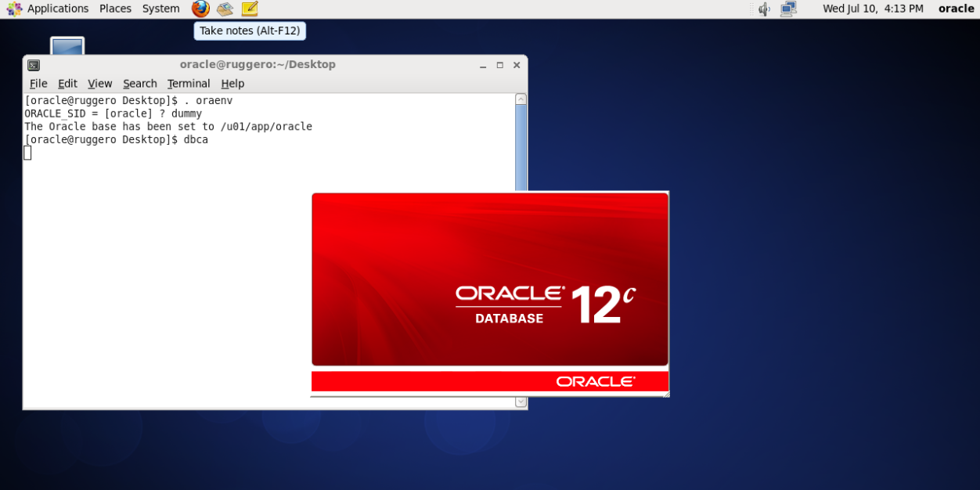
Task: Click the terminal vertical scrollbar thumb
Action: coord(521,147)
